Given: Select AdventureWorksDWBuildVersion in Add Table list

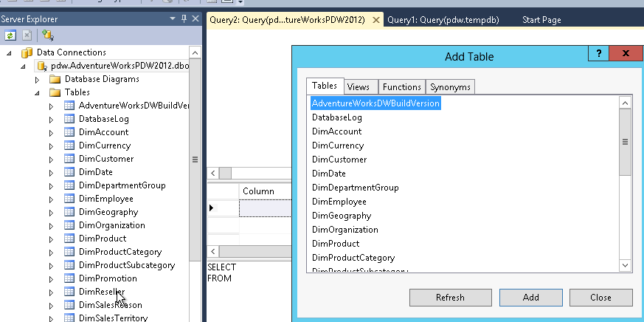Looking at the screenshot, I should click(x=375, y=103).
